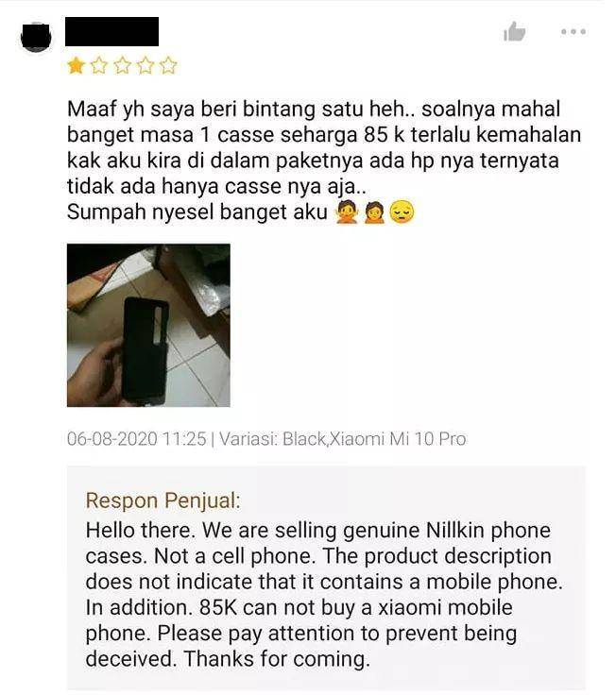Open the three-dot more options menu
The image size is (616, 695).
pyautogui.click(x=573, y=31)
